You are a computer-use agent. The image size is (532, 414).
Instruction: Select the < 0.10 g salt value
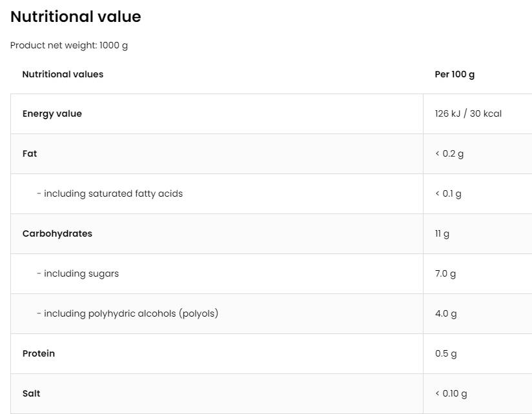click(451, 393)
